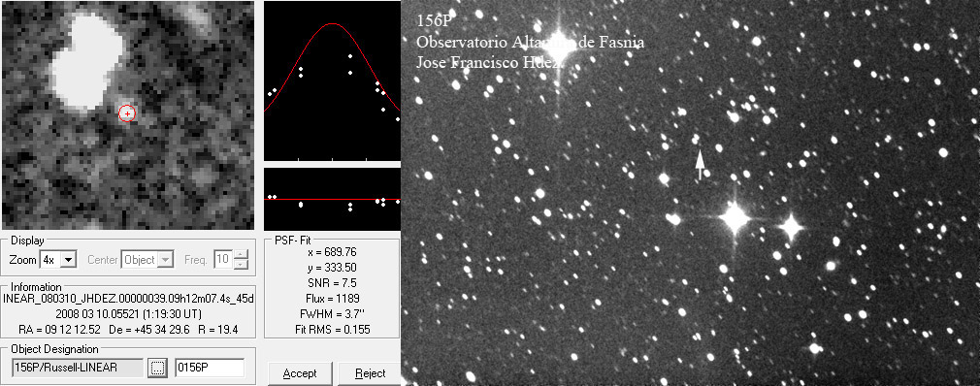Click the object designation browse icon
The height and width of the screenshot is (386, 980).
point(157,368)
